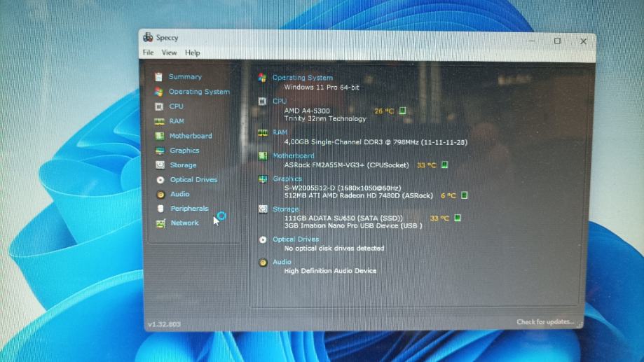This screenshot has width=644, height=362.
Task: Click the 111GB ADATA SU650 storage line
Action: tap(343, 218)
